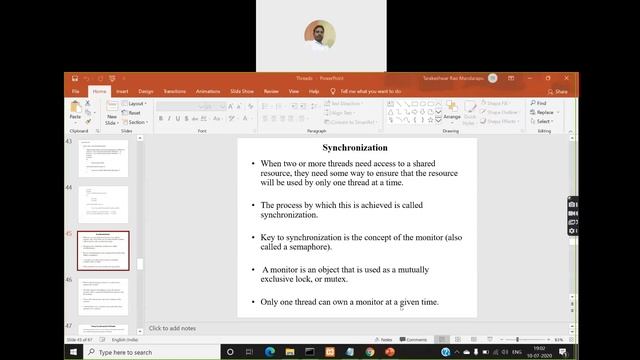640x360 pixels.
Task: Toggle Strikethrough formatting
Action: pos(195,119)
